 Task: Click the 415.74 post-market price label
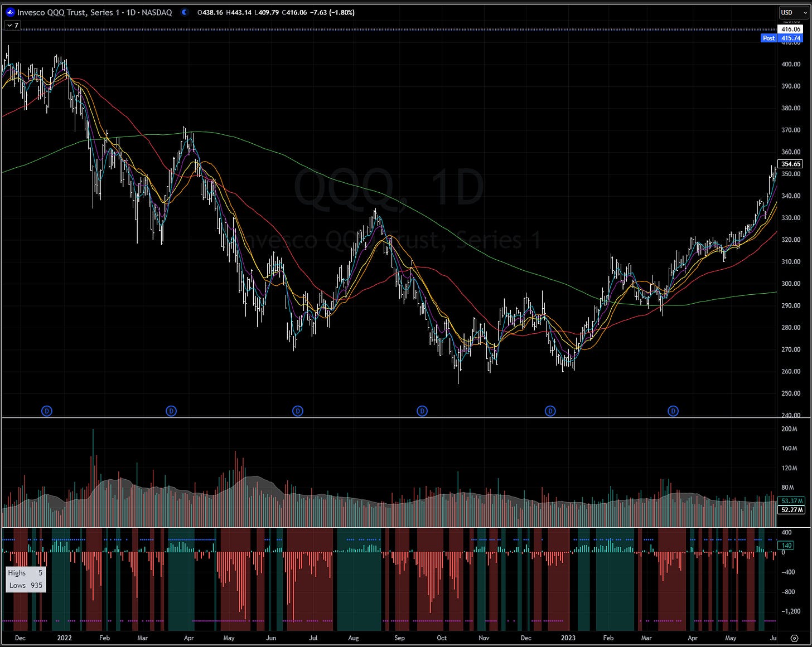coord(791,38)
